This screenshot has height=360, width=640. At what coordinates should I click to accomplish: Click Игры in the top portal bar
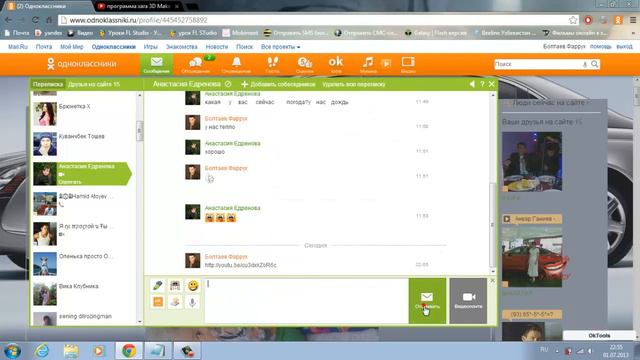150,47
